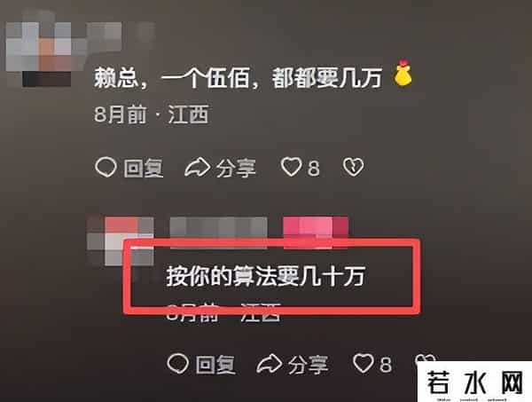
Task: Click the comment text 按你的算法要几十万
Action: click(266, 276)
